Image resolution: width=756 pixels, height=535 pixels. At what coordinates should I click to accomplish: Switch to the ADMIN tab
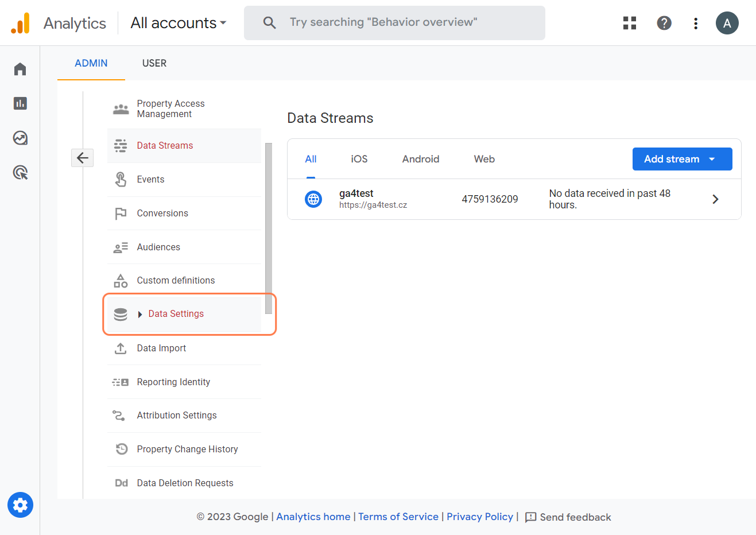91,63
